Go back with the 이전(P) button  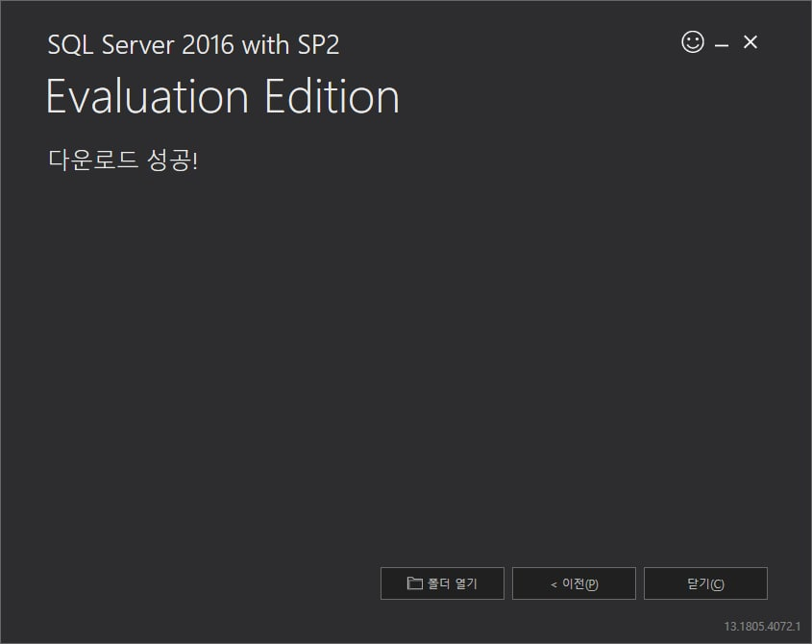(x=574, y=583)
